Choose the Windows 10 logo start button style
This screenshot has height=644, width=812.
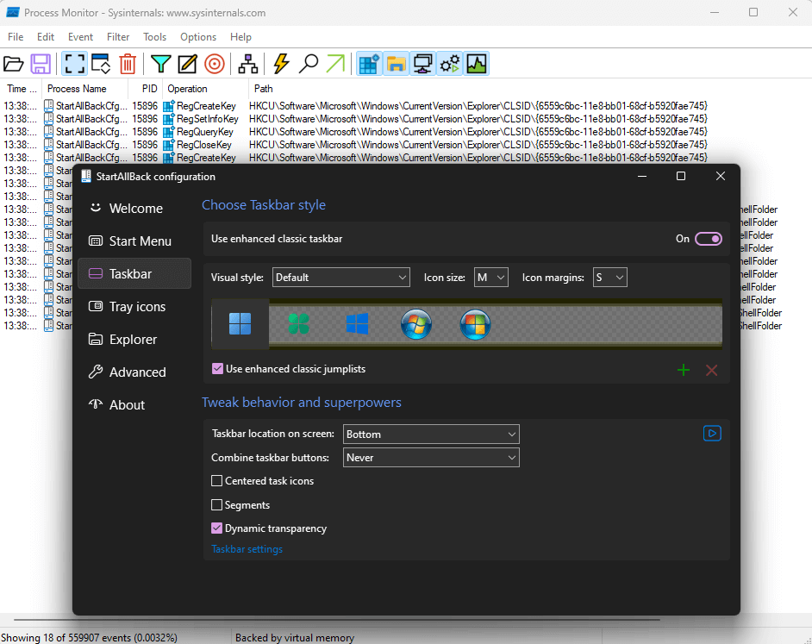coord(358,324)
